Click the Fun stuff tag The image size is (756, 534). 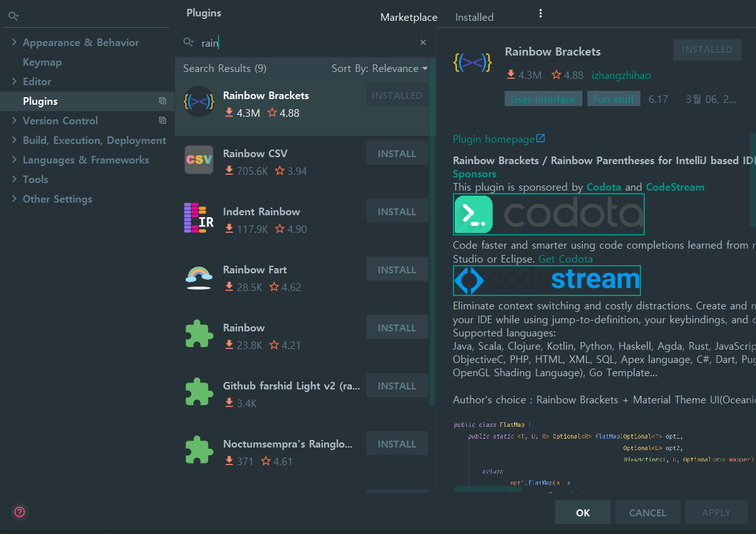[x=614, y=99]
